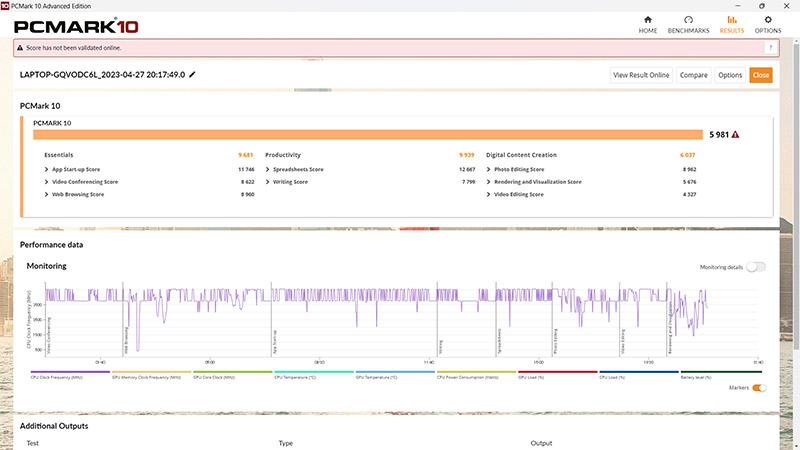
Task: Click the orange PCMark 10 score bar
Action: 368,135
